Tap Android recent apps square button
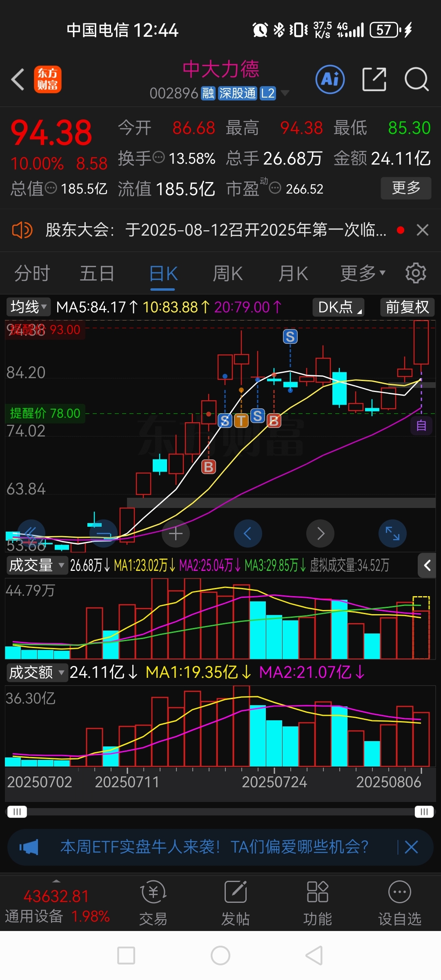Image resolution: width=441 pixels, height=980 pixels. pos(126,955)
